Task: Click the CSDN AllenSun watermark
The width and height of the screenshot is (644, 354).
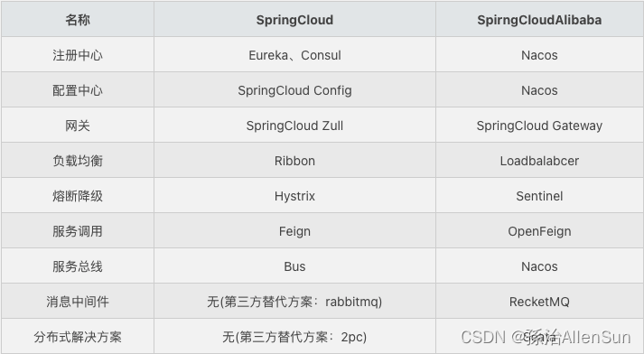Action: [x=546, y=337]
